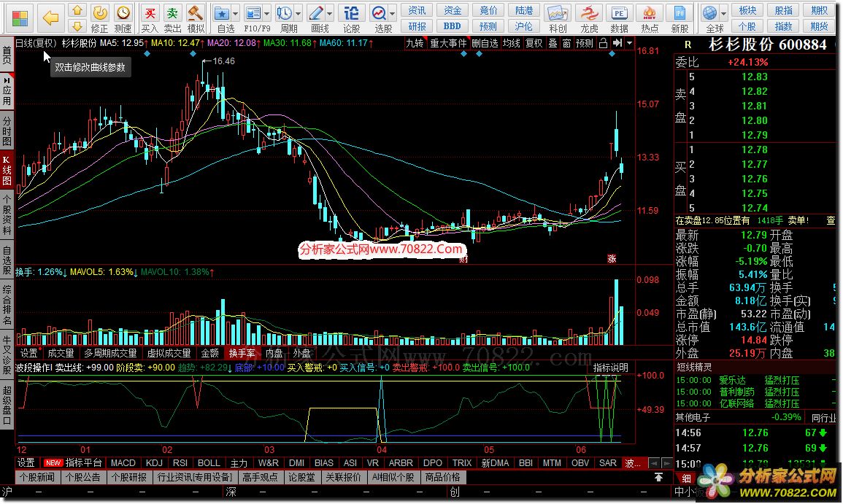This screenshot has width=843, height=504.
Task: Open the 个股资料 sidebar tab
Action: point(7,215)
